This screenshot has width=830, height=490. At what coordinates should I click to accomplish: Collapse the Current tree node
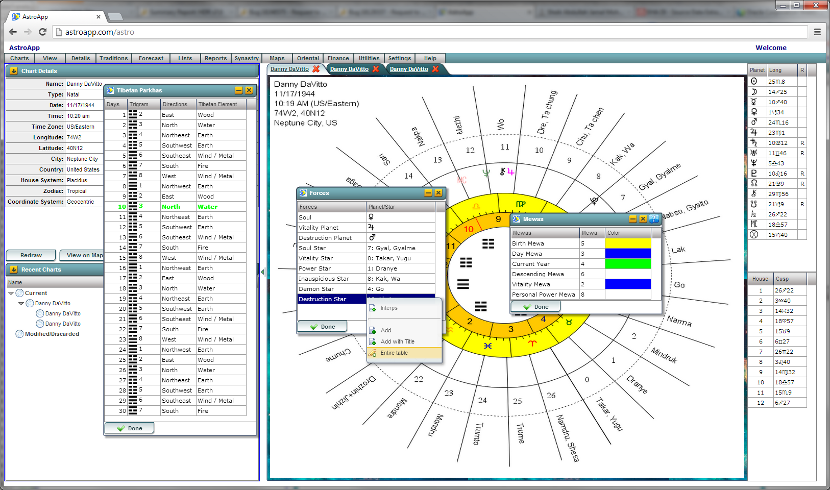(x=12, y=292)
